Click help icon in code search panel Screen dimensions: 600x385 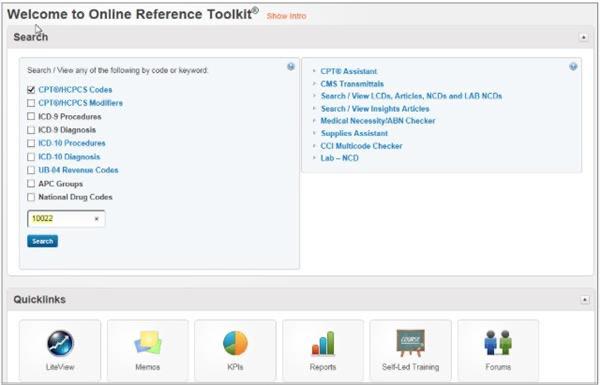(291, 67)
